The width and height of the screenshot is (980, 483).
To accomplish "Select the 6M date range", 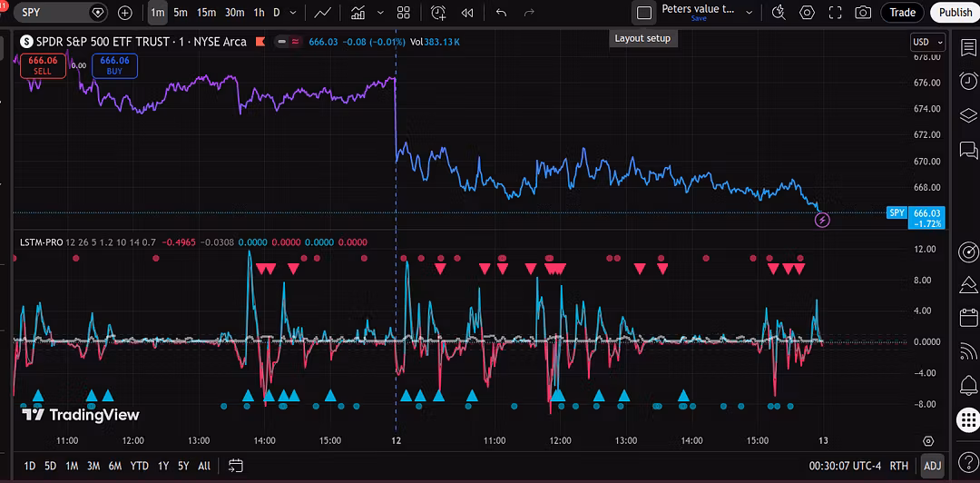I will tap(114, 466).
